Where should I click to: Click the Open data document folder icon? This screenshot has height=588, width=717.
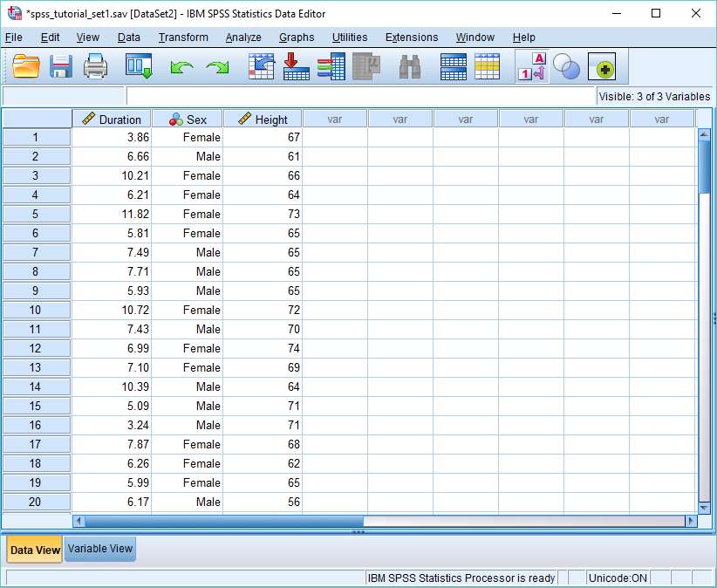[x=25, y=67]
